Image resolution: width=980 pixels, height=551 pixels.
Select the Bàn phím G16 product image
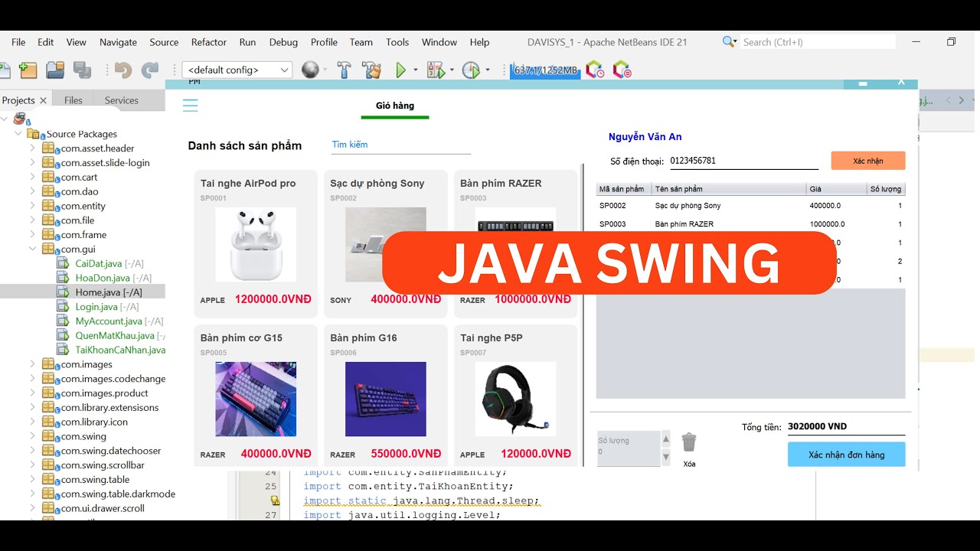pos(386,399)
